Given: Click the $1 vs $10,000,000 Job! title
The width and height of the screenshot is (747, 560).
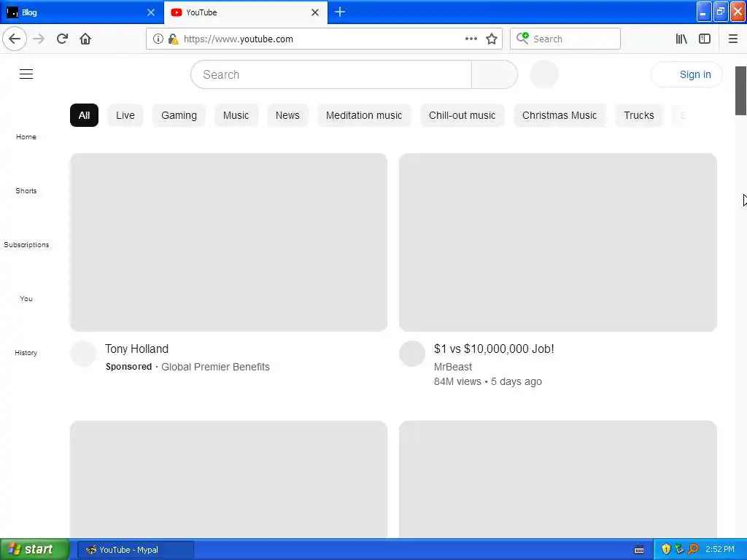Looking at the screenshot, I should tap(494, 349).
